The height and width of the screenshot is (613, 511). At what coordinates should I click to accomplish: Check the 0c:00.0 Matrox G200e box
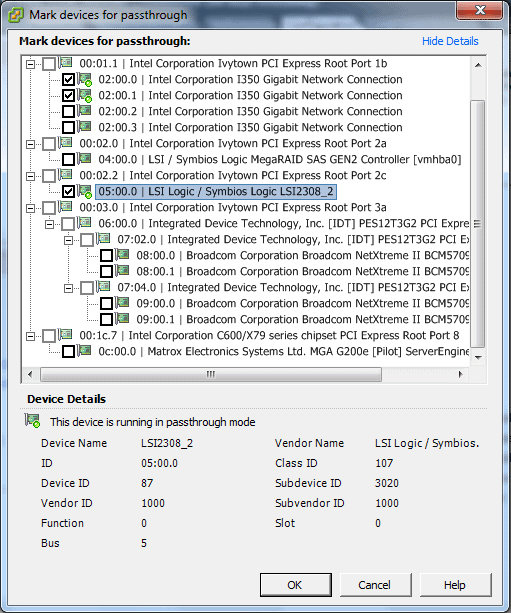[68, 352]
